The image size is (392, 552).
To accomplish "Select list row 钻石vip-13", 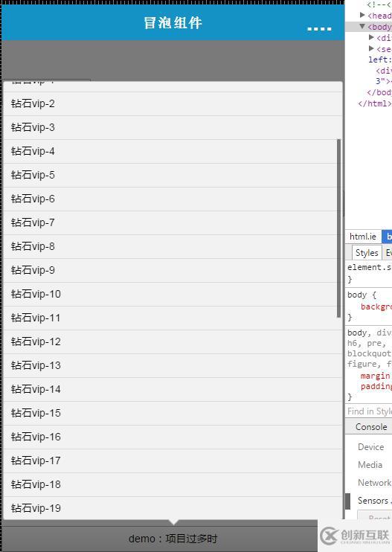I will (x=173, y=366).
